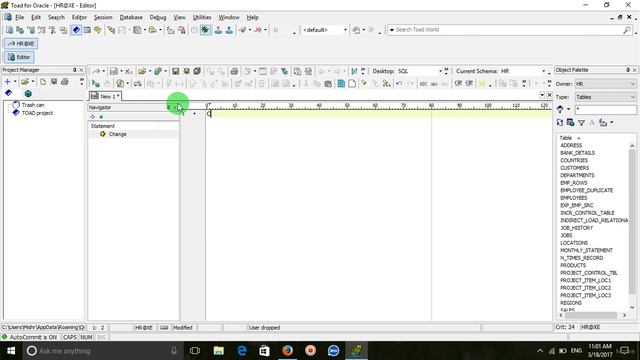Click the EMPLOYEES table in Object Palette
Viewport: 640px width, 360px height.
tap(573, 198)
